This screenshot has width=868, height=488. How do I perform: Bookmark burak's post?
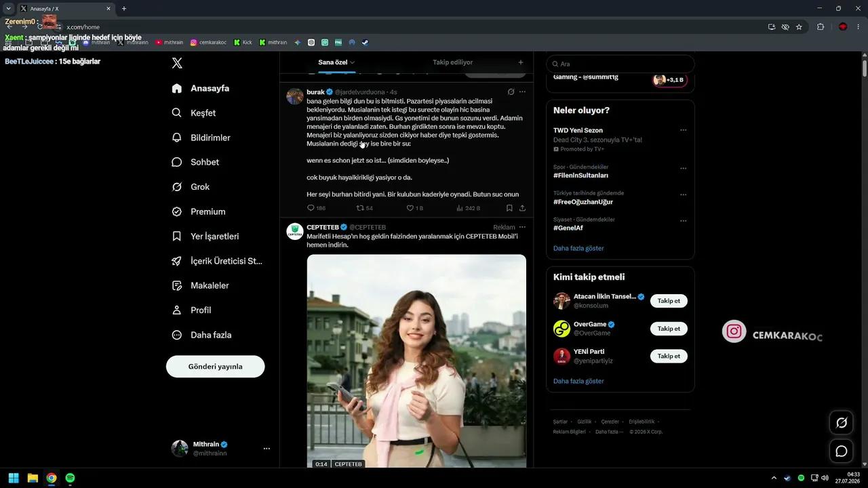click(509, 208)
